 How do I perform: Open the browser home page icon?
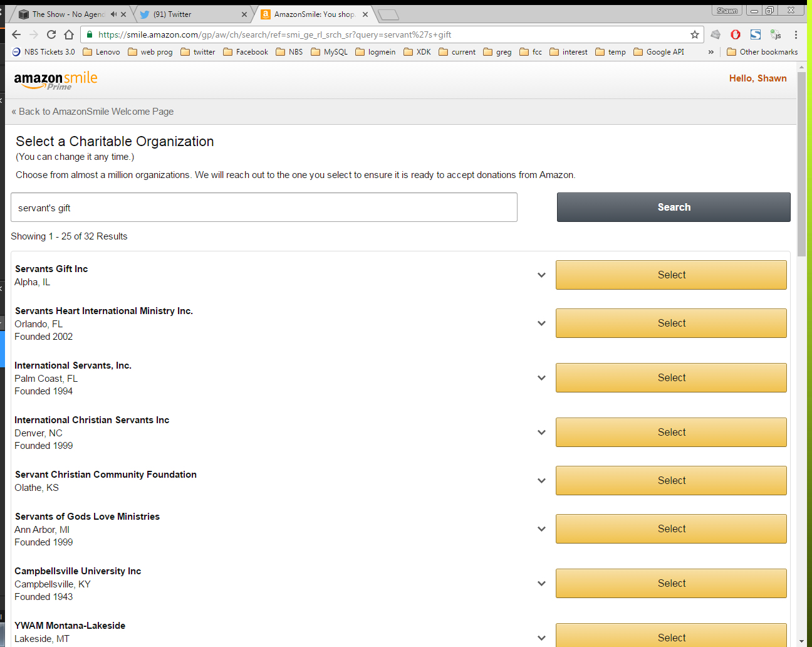pos(69,34)
